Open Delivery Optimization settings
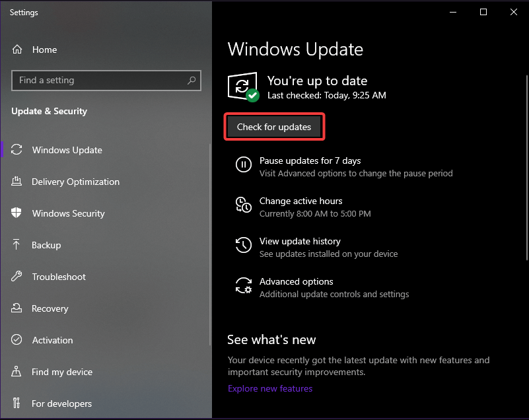This screenshot has width=529, height=420. pyautogui.click(x=75, y=182)
